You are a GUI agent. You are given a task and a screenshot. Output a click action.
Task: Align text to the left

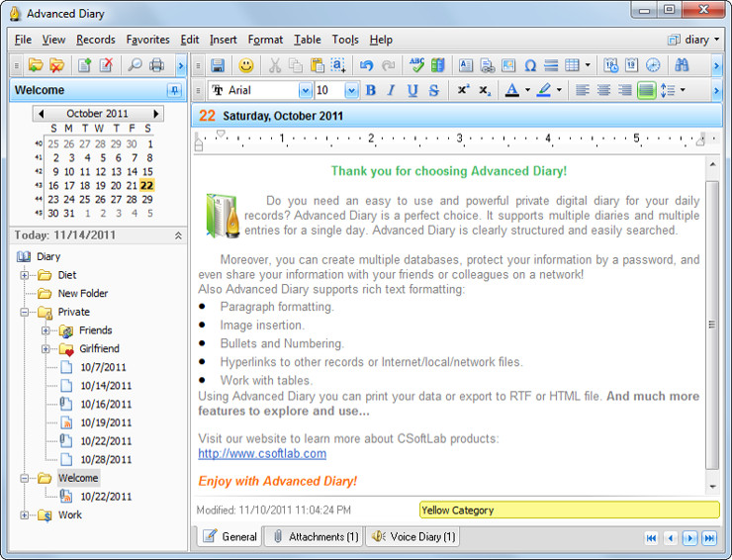[x=583, y=90]
